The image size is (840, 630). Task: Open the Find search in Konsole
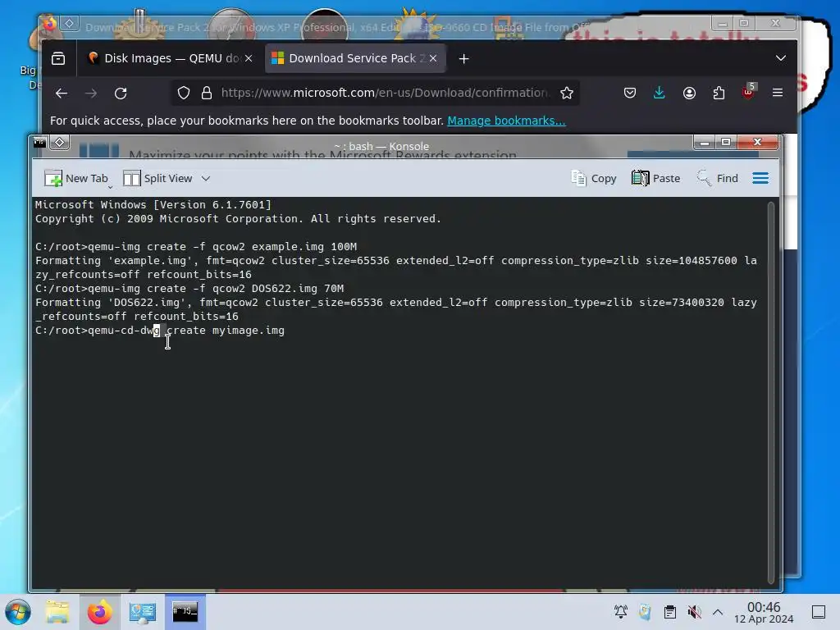(717, 178)
